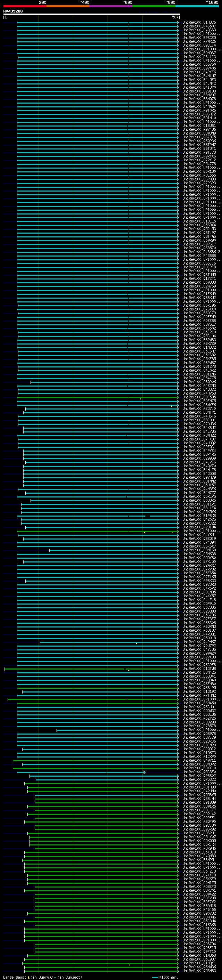Open hit UniRef100_Q9SEI4

click(x=199, y=45)
